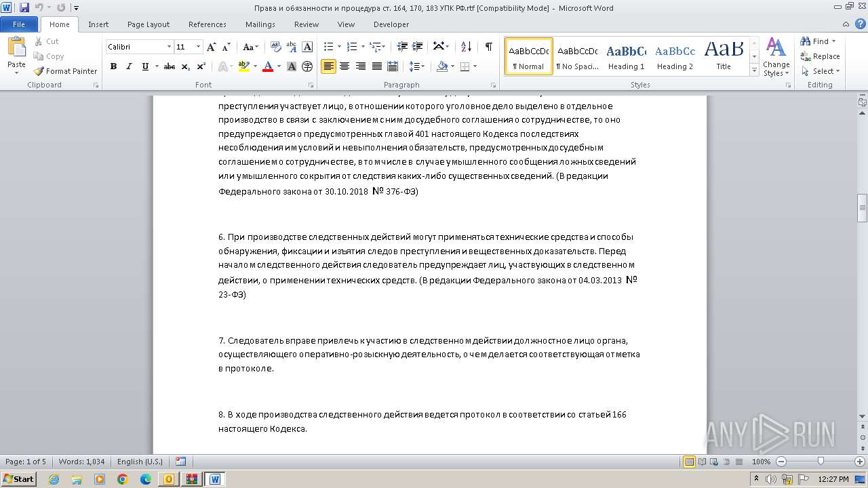Apply Heading 2 style
The height and width of the screenshot is (488, 868).
point(675,56)
